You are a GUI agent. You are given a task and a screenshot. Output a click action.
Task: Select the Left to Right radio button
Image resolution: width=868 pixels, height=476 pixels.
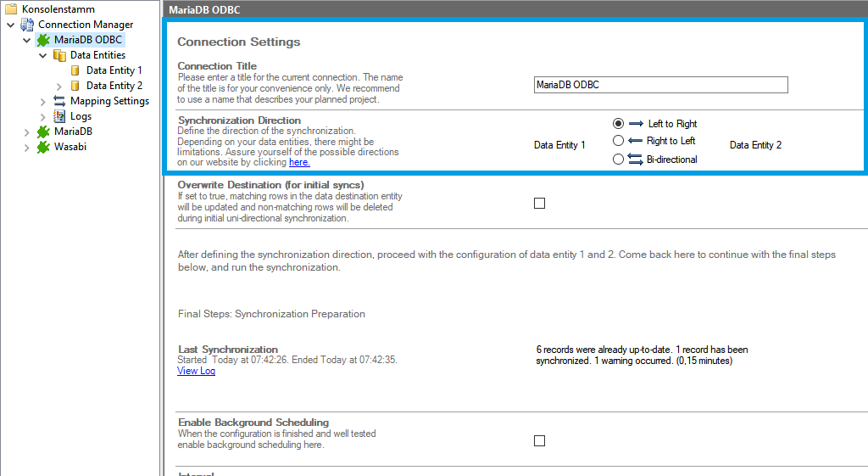[x=618, y=123]
